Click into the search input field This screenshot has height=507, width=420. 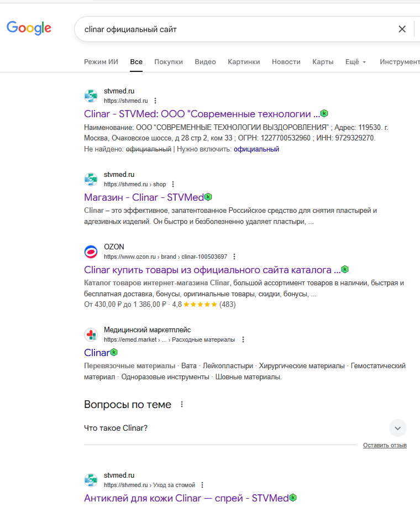coord(232,29)
